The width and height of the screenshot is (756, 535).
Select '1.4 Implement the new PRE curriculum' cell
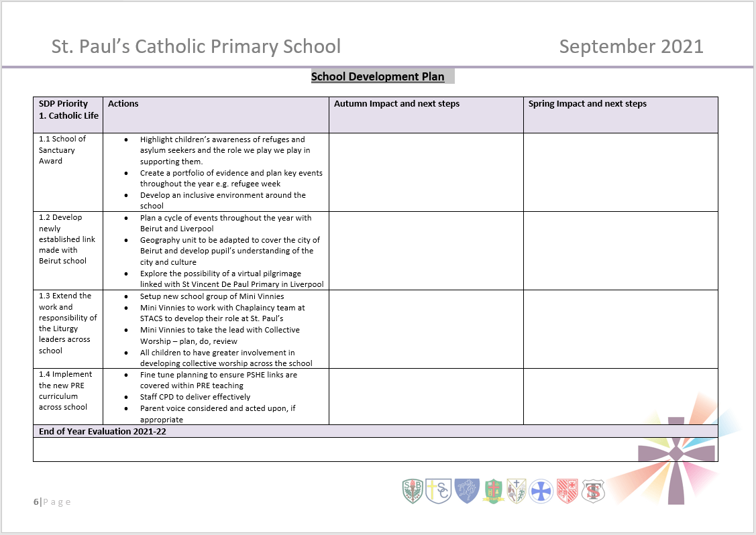(68, 397)
